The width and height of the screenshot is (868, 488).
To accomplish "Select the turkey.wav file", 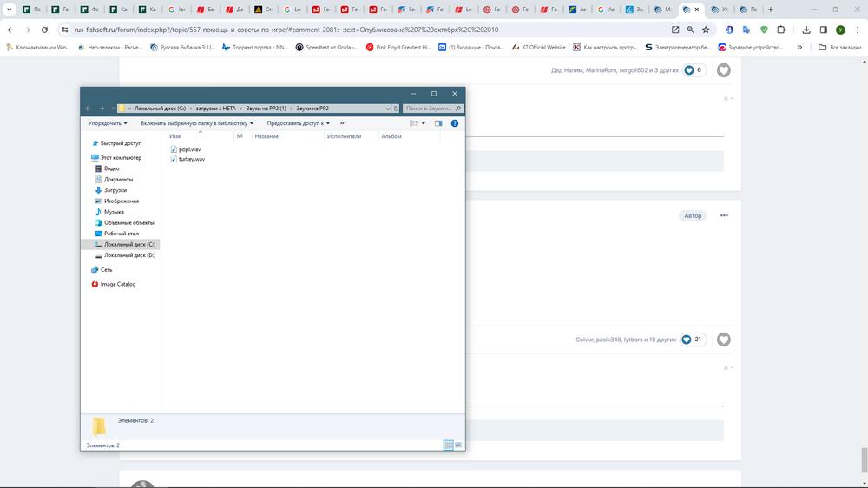I will point(191,159).
